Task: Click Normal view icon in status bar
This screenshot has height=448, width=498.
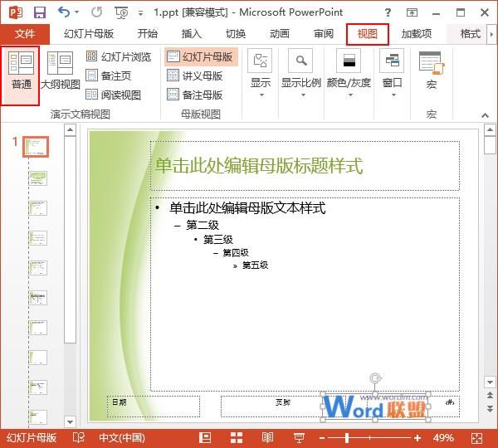Action: tap(205, 438)
